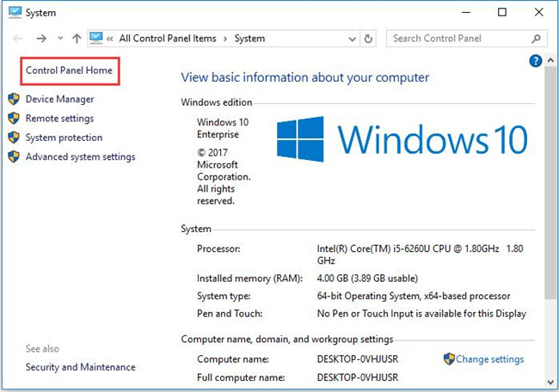Refresh the System page
Image resolution: width=559 pixels, height=392 pixels.
point(368,39)
